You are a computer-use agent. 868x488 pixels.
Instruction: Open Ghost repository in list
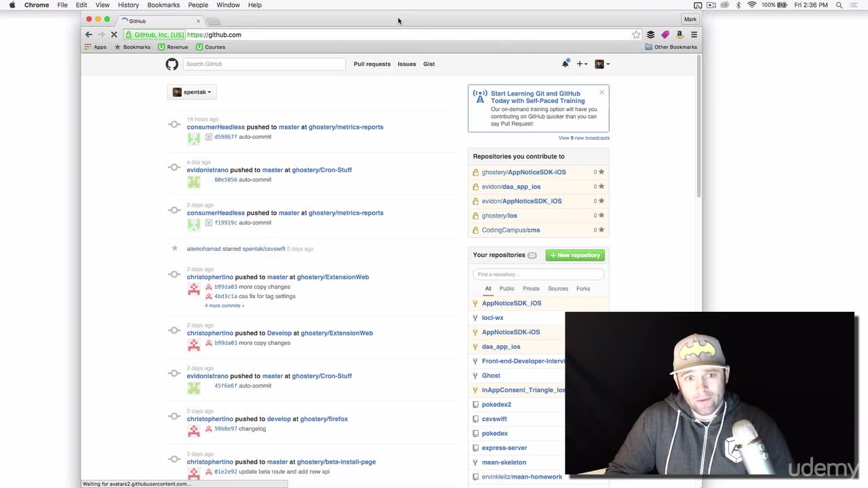[x=491, y=375]
